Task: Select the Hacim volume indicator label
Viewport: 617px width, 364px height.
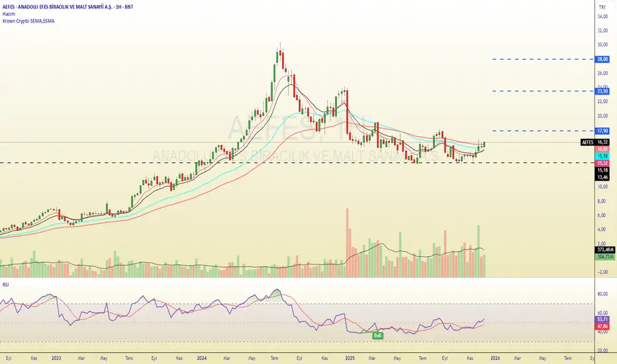Action: (9, 14)
